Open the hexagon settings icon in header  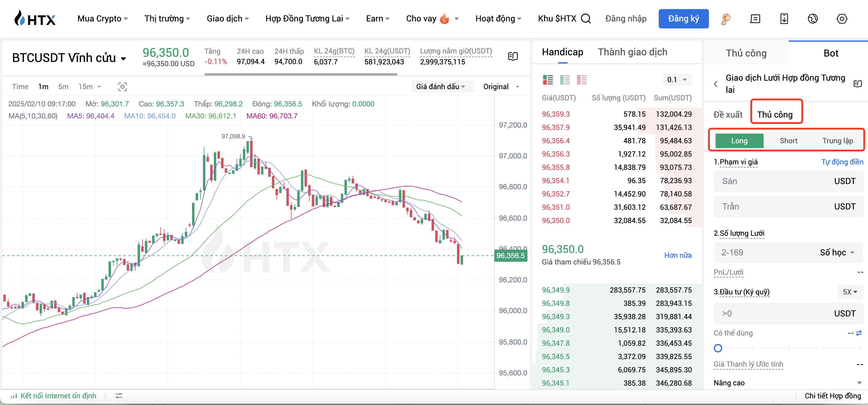[x=841, y=19]
